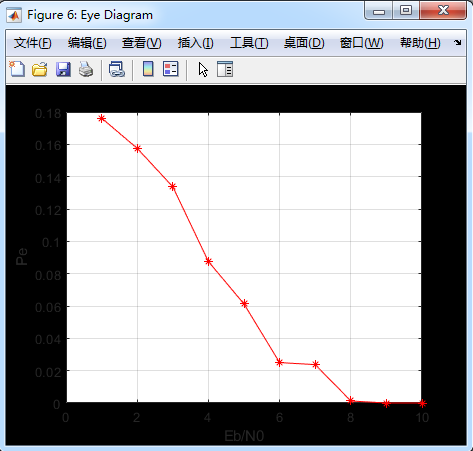Open the Property Inspector icon
Image resolution: width=473 pixels, height=451 pixels.
coord(225,69)
